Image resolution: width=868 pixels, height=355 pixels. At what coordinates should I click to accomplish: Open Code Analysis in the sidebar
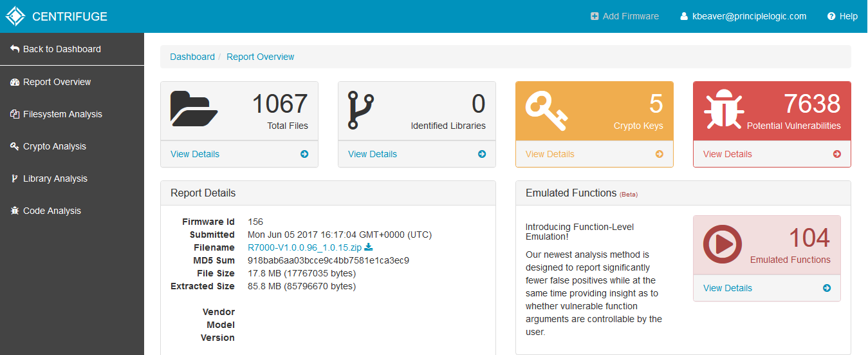click(72, 211)
